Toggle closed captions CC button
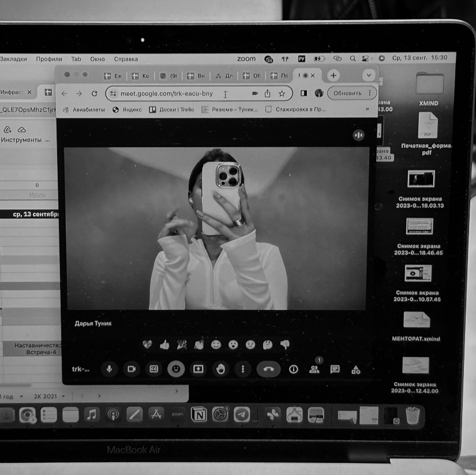Image resolution: width=476 pixels, height=475 pixels. [154, 369]
